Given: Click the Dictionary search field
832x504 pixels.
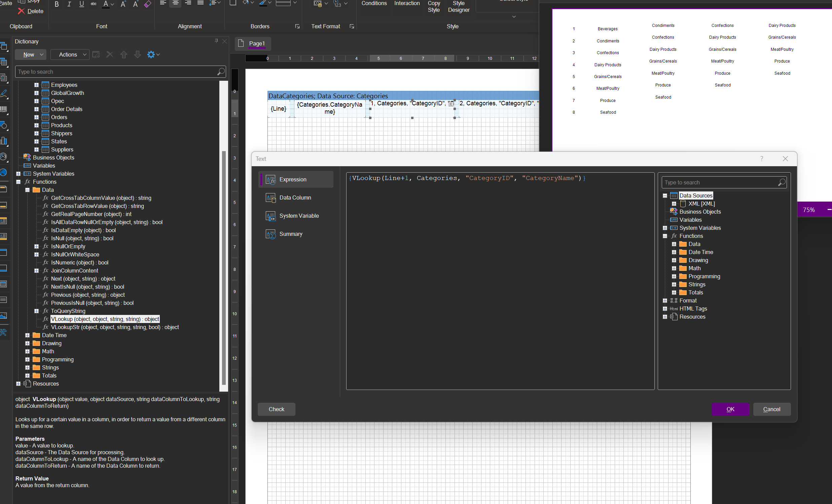Looking at the screenshot, I should (120, 72).
